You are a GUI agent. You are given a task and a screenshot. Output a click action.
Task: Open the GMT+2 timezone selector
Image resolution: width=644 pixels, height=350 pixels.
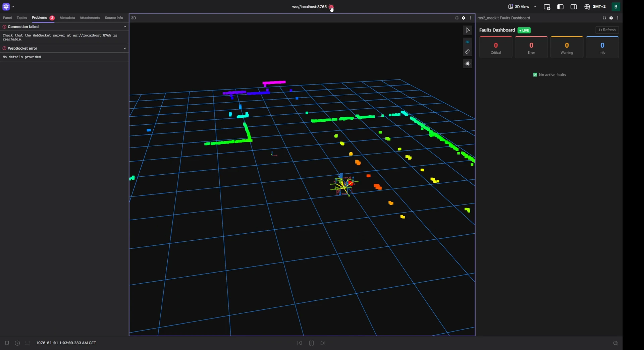pyautogui.click(x=595, y=7)
